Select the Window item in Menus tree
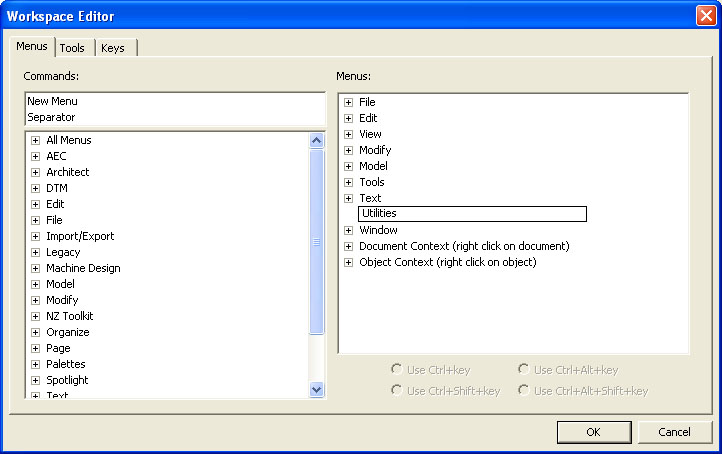 378,230
